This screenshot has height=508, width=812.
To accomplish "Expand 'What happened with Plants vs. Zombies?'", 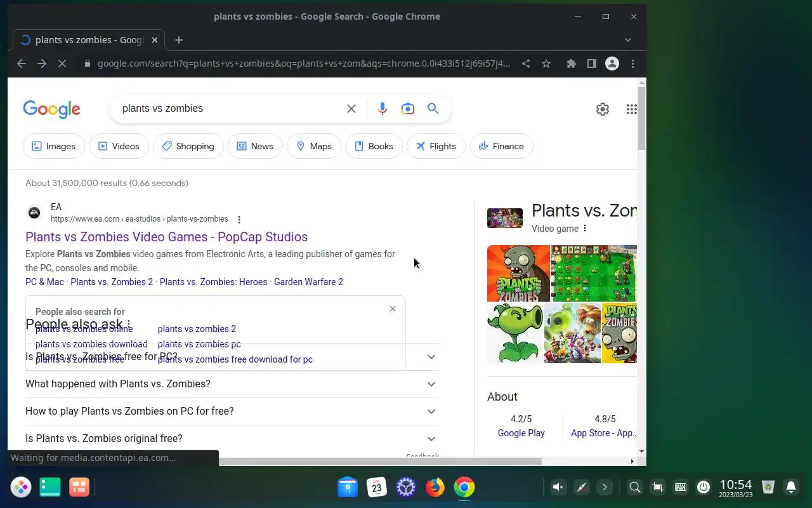I will pyautogui.click(x=232, y=384).
